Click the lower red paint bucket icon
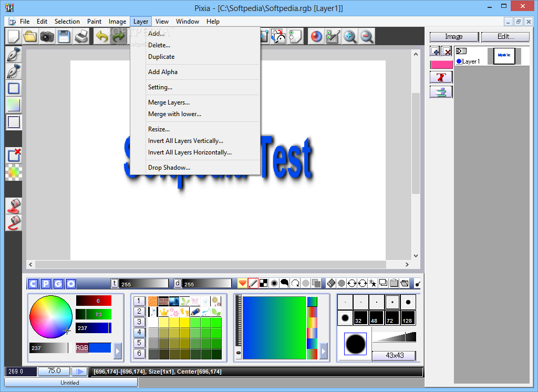 (14, 223)
